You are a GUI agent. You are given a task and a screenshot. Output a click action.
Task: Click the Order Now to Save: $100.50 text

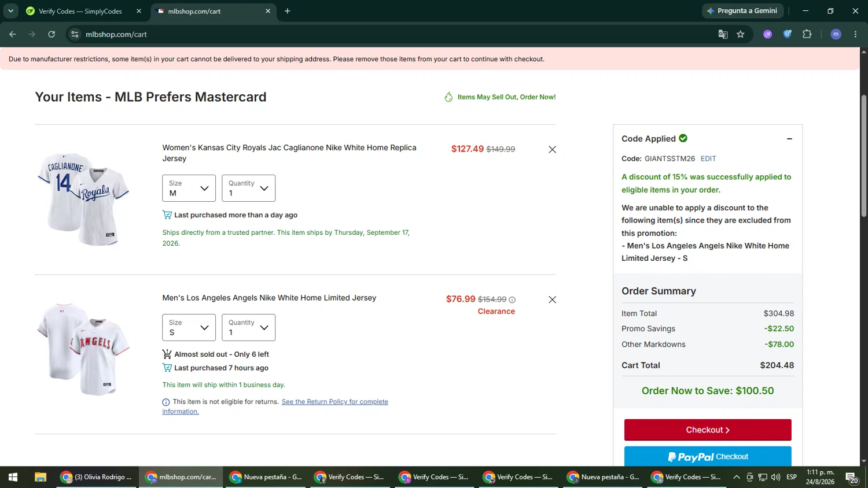[708, 391]
